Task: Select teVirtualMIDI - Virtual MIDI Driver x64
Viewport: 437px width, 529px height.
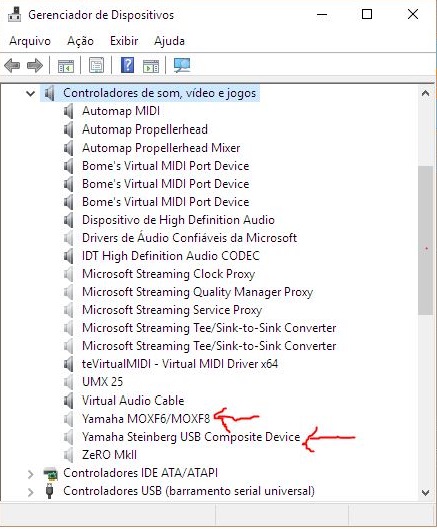Action: [x=180, y=364]
